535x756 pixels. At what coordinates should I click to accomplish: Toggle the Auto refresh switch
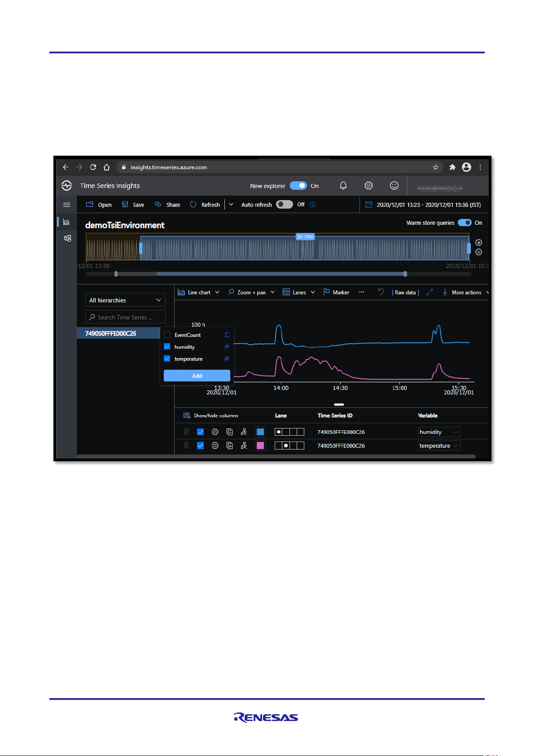pos(284,205)
